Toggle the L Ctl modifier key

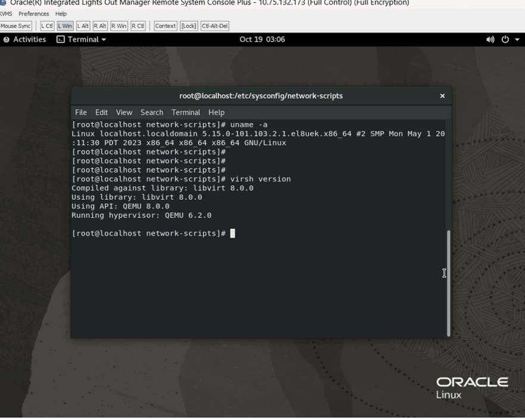coord(47,26)
